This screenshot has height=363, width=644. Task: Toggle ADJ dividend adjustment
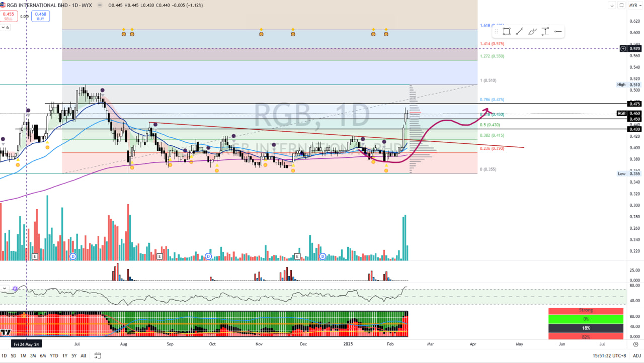click(636, 355)
